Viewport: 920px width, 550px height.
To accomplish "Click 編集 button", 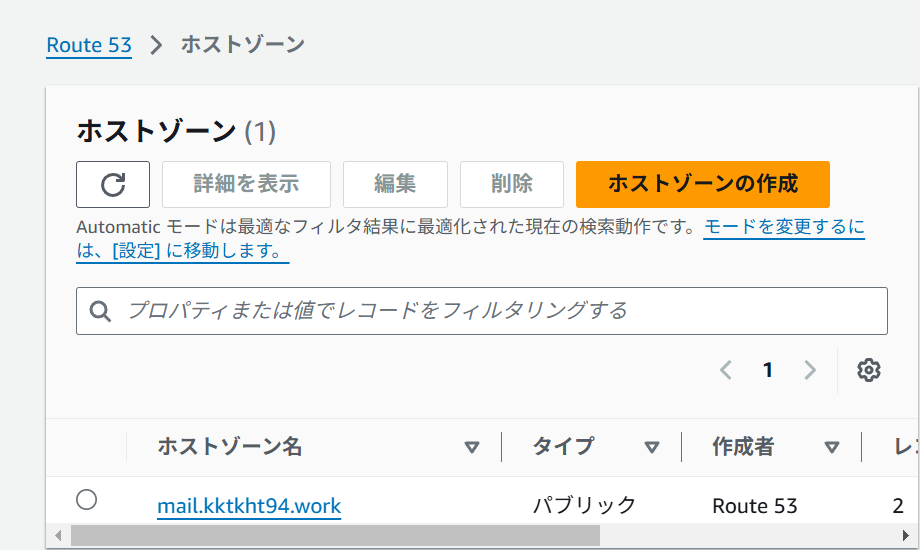I will 395,184.
